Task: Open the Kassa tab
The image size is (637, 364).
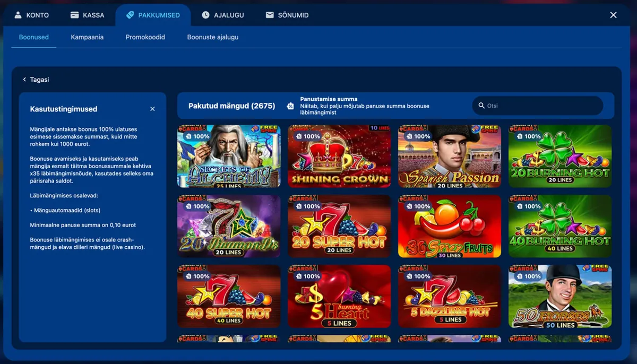Action: coord(88,15)
